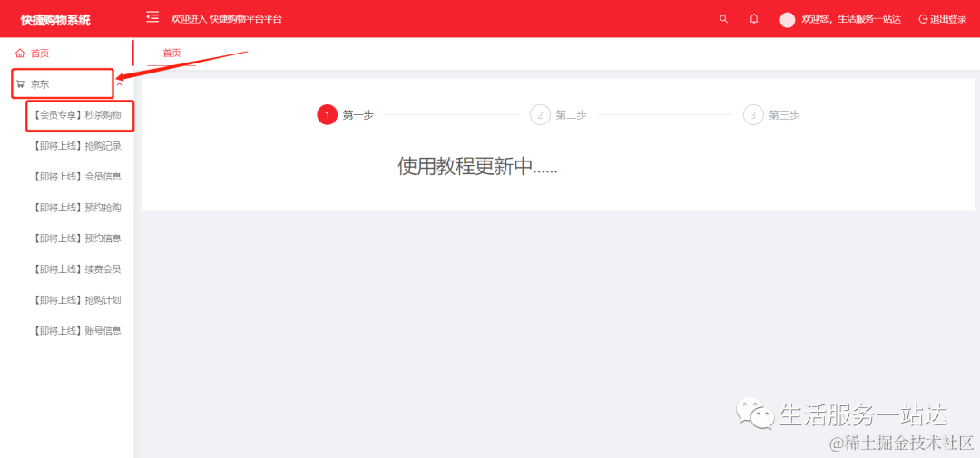Open 【即将上线】抢购记录 menu item

[x=75, y=146]
